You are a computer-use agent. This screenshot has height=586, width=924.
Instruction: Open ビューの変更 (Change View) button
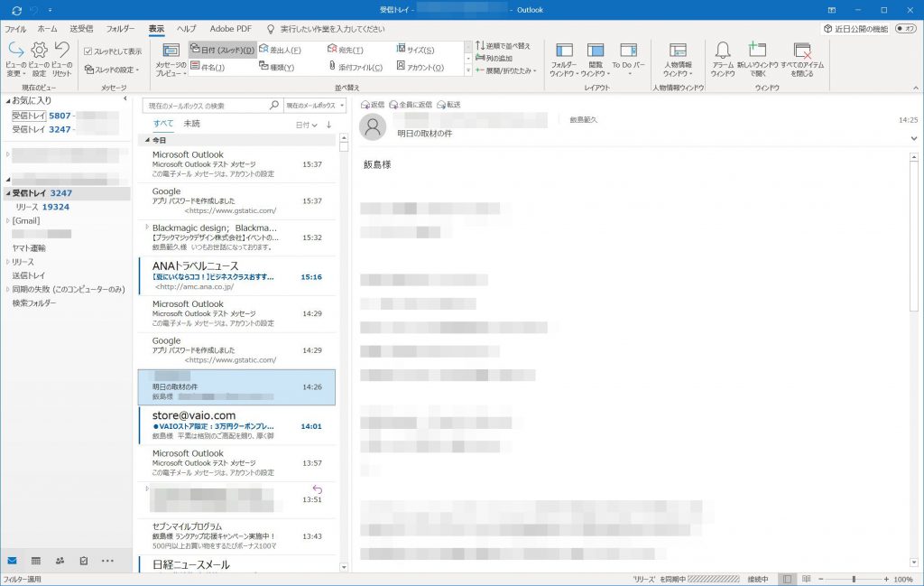tap(16, 60)
